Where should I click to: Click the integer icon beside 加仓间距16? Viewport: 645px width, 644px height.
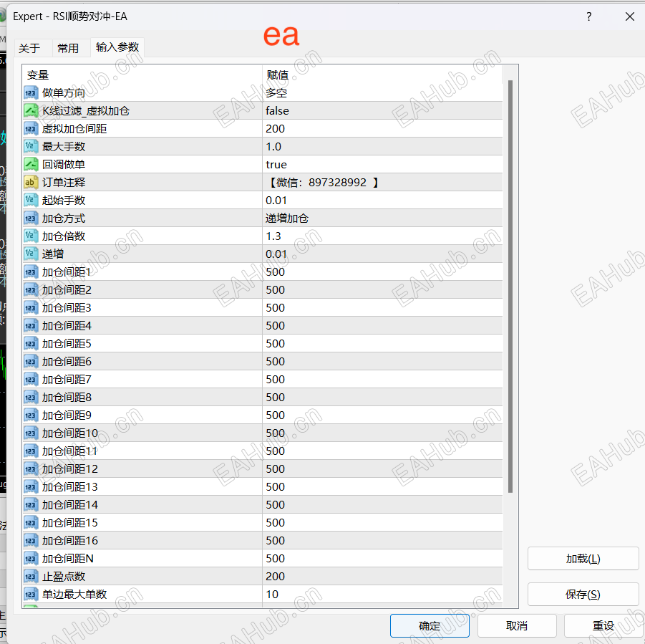pyautogui.click(x=31, y=540)
